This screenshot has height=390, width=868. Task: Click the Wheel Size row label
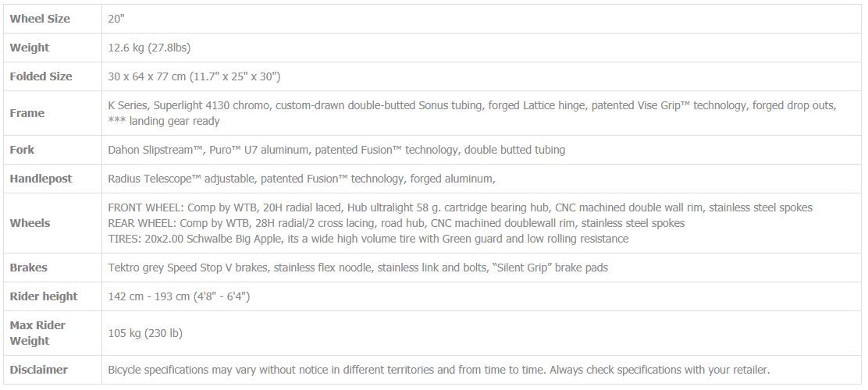(40, 18)
